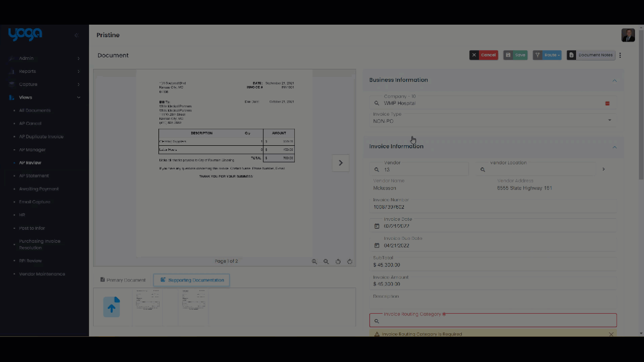Rotate the document clockwise

[350, 261]
